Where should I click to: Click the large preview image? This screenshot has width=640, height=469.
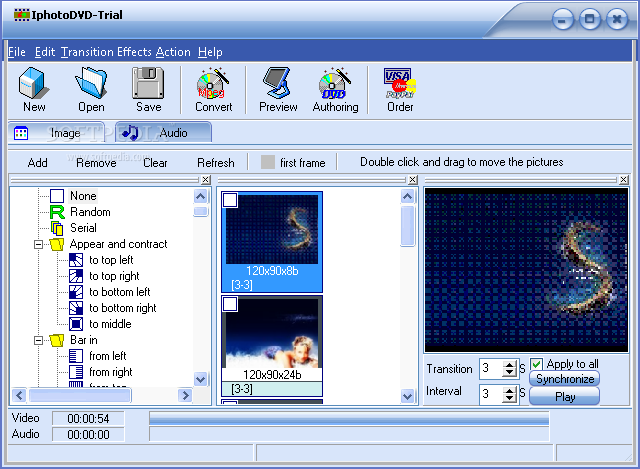click(526, 270)
